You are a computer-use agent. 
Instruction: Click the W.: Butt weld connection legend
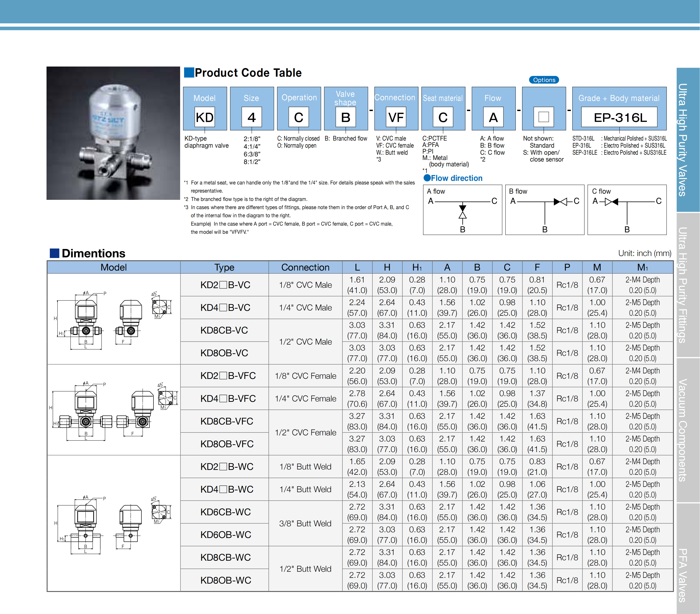tap(392, 152)
